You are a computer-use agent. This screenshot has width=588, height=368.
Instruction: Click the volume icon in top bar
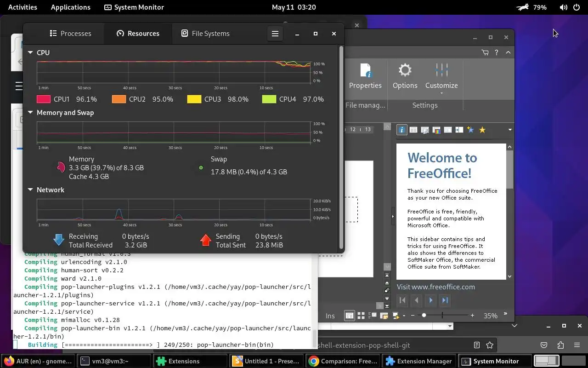564,7
